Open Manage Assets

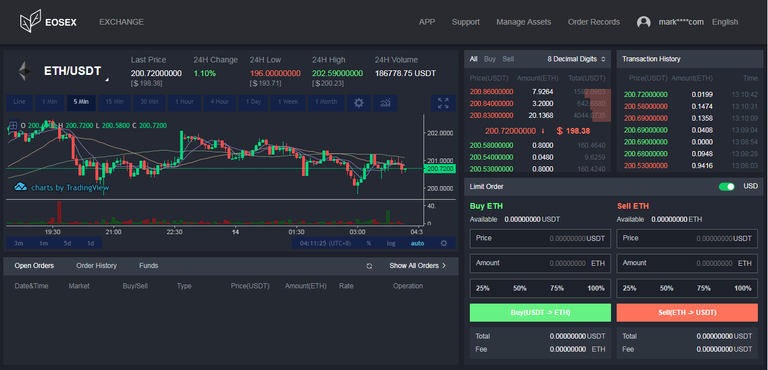(524, 22)
